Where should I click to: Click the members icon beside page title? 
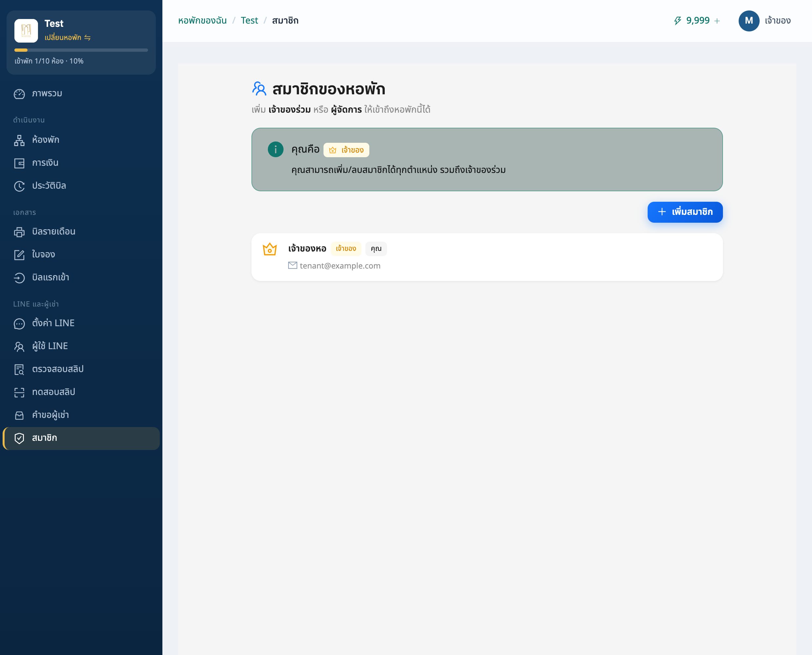(259, 89)
